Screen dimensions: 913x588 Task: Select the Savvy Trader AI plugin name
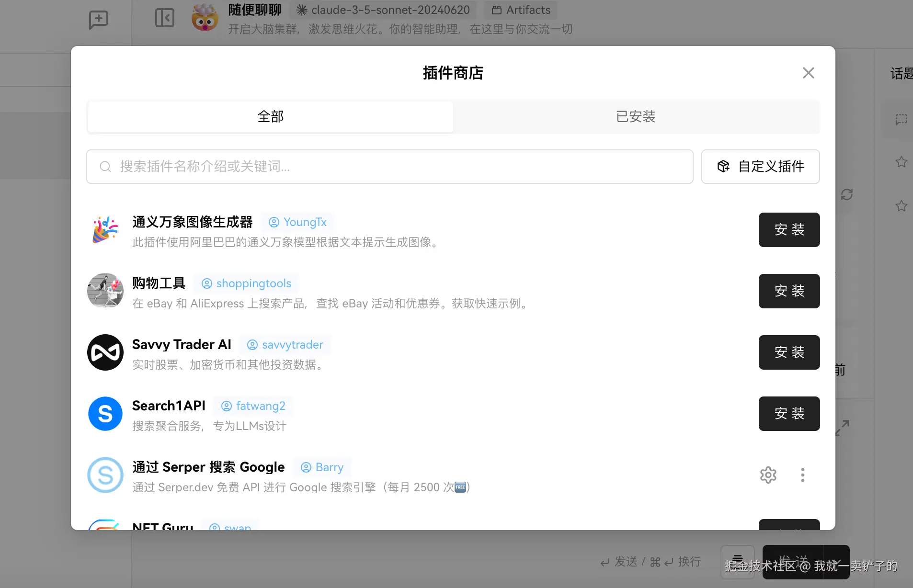(x=182, y=345)
